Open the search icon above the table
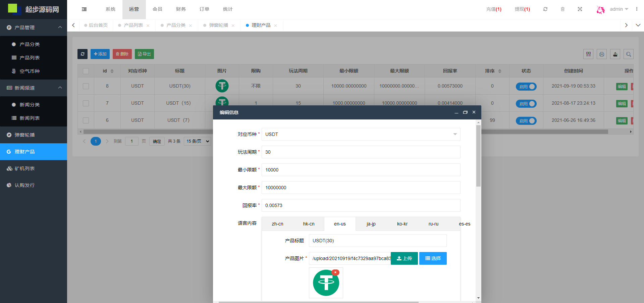This screenshot has height=303, width=644. pos(629,54)
